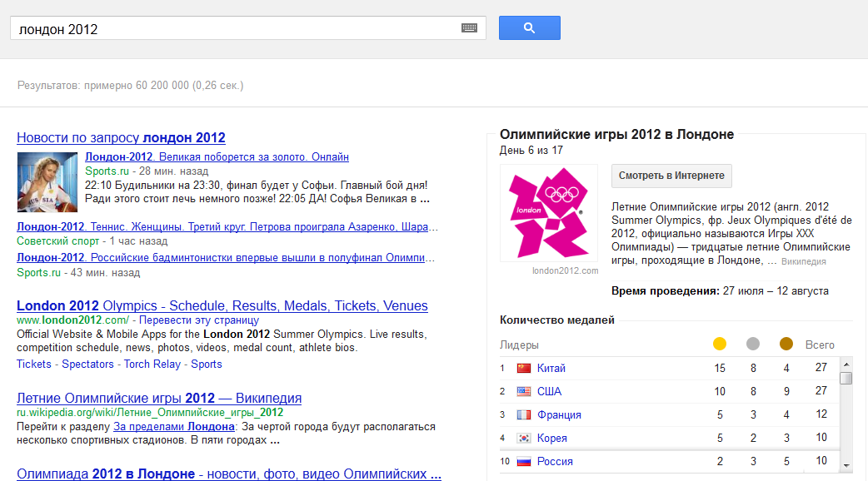The width and height of the screenshot is (868, 481).
Task: Click День 6 из 17 text
Action: [x=531, y=151]
